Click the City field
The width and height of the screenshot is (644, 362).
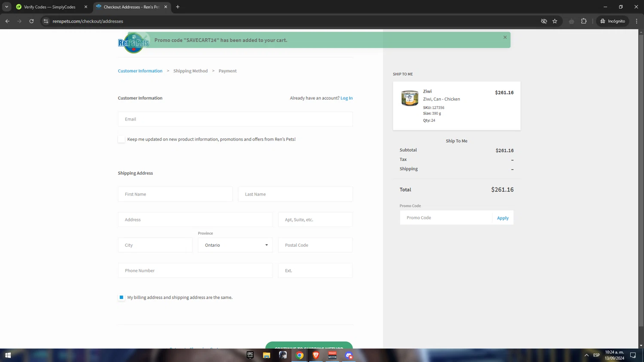[x=155, y=245]
